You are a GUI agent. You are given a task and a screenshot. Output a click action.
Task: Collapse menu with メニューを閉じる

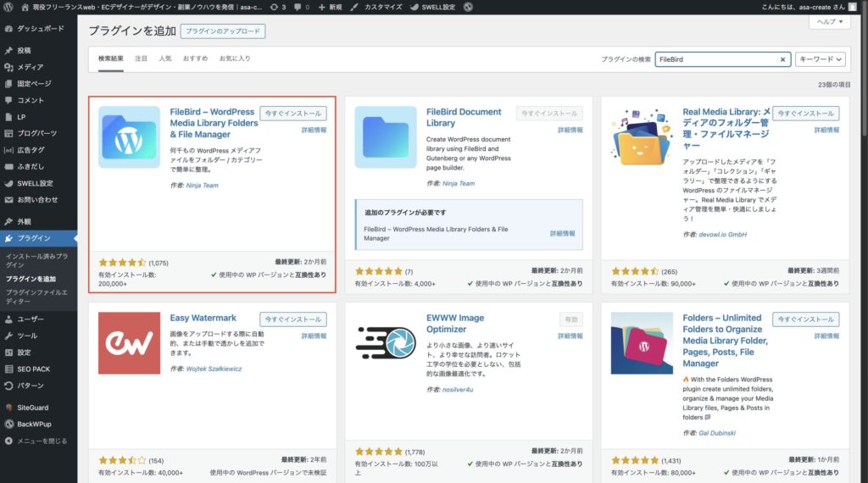point(36,441)
